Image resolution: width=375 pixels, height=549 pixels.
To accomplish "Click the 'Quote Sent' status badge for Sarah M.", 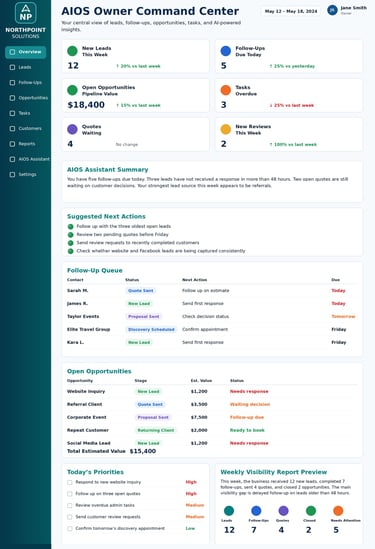I will tap(140, 291).
